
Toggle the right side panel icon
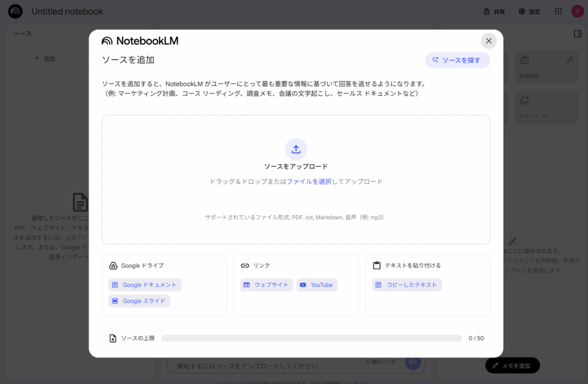tap(578, 34)
